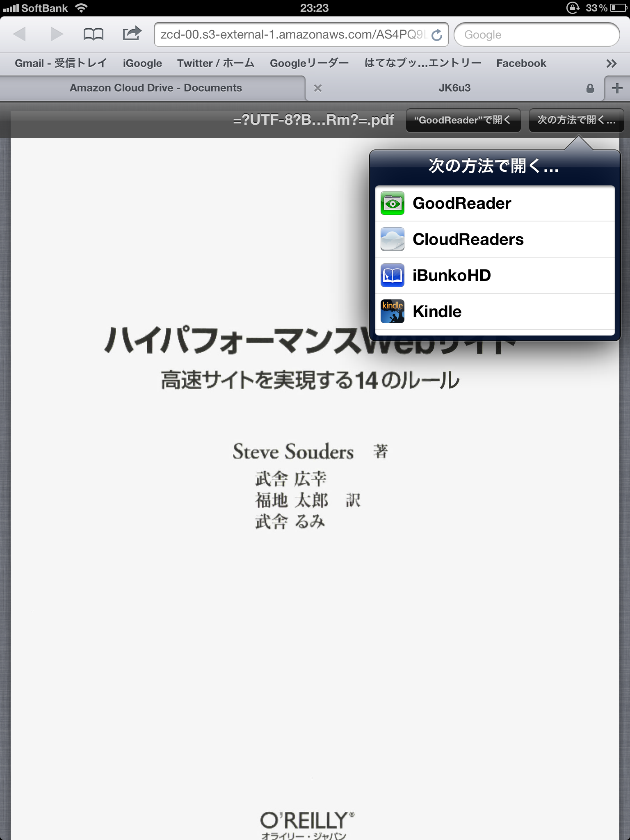Tap the PDF filename =?UTF-8?B...Rm?=.pdf
This screenshot has height=840, width=630.
pyautogui.click(x=313, y=120)
